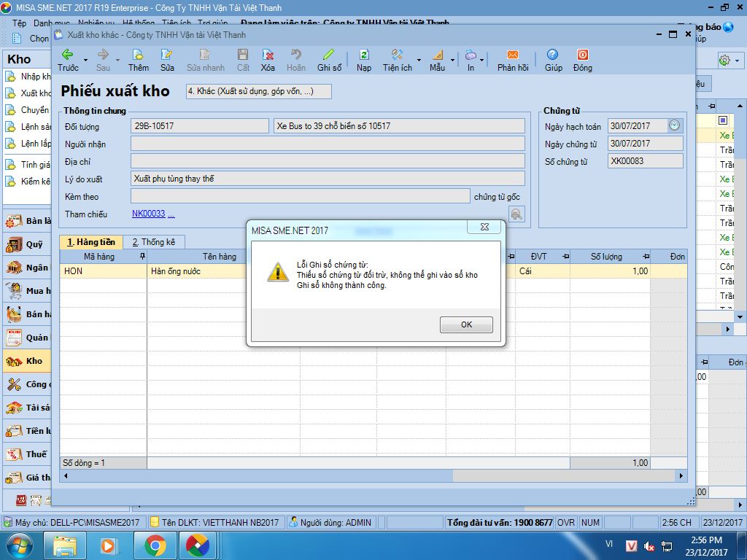The height and width of the screenshot is (560, 747).
Task: Click the Phản hồi (feedback) envelope icon
Action: [x=513, y=54]
